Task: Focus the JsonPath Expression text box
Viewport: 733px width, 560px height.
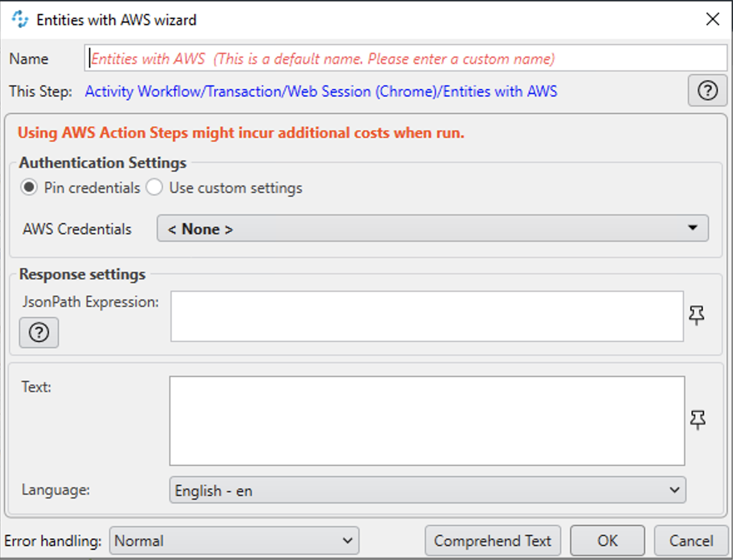Action: pos(427,316)
